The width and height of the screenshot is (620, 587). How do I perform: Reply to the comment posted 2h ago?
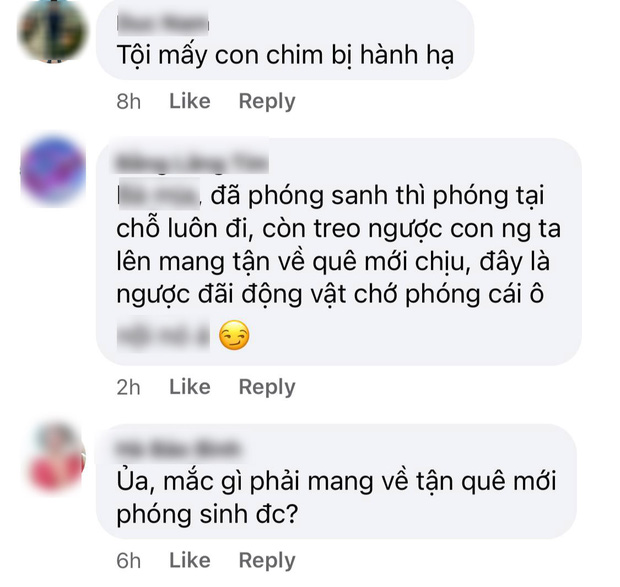point(267,387)
